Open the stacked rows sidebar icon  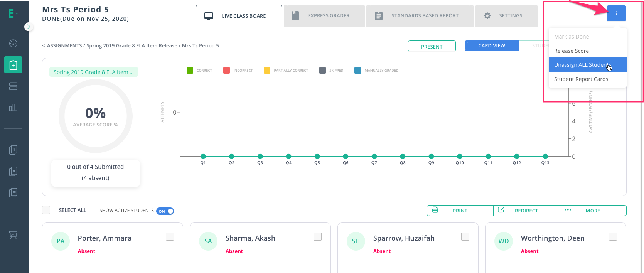pyautogui.click(x=13, y=86)
